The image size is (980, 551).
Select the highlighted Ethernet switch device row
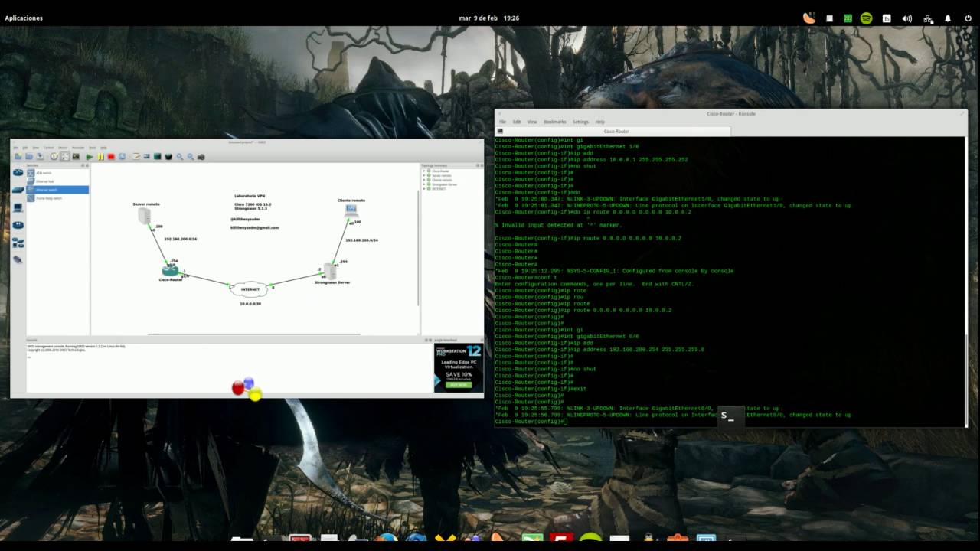click(57, 190)
